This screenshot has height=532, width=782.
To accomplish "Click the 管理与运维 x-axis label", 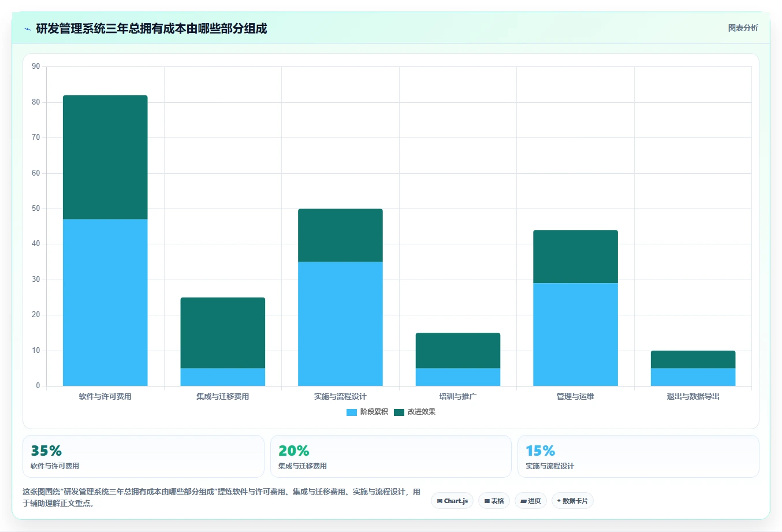I will (575, 396).
